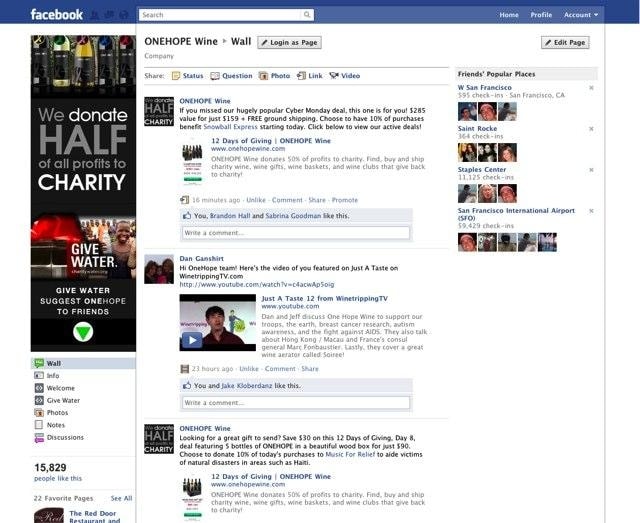The image size is (640, 523).
Task: Click Give Water icon in left sidebar
Action: click(39, 400)
